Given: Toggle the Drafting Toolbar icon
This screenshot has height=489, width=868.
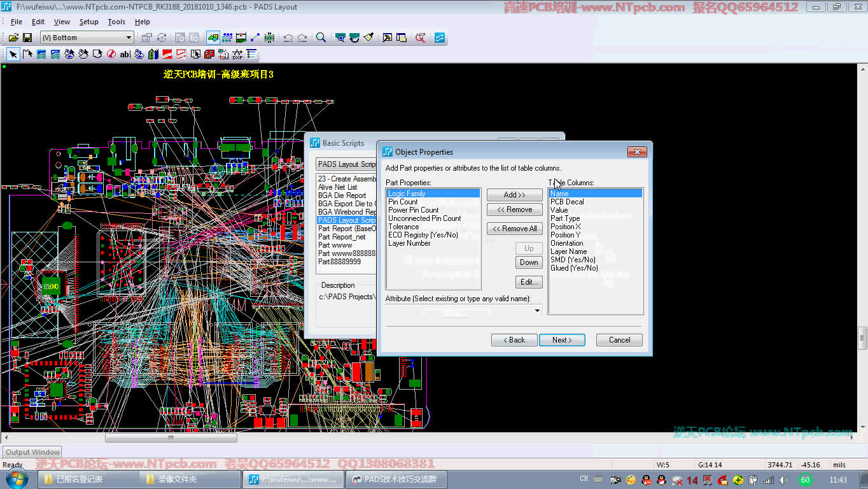Looking at the screenshot, I should click(213, 38).
